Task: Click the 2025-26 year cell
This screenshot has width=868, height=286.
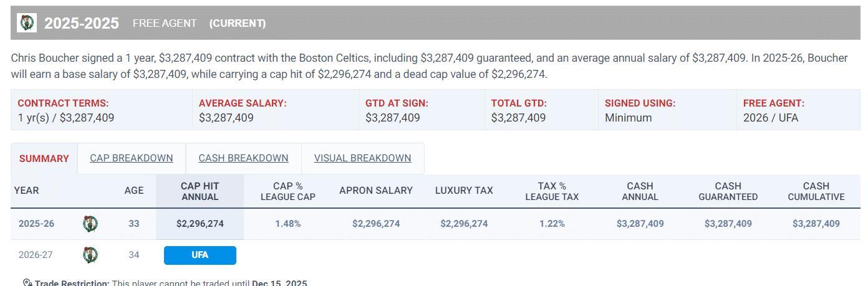Action: [36, 224]
